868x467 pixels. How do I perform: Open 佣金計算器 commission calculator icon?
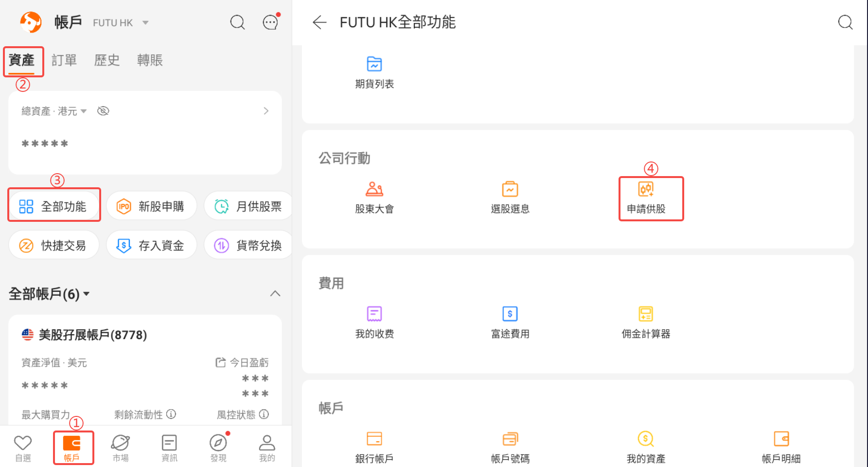pyautogui.click(x=646, y=314)
